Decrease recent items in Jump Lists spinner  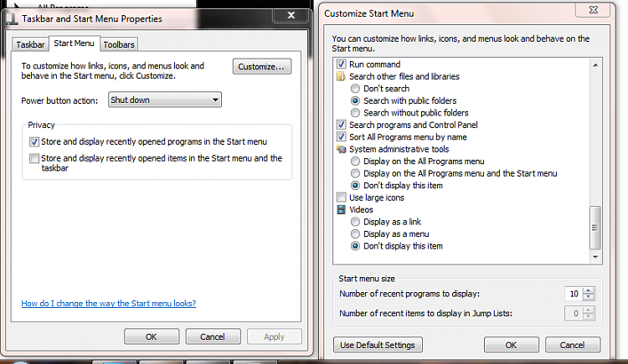point(589,316)
